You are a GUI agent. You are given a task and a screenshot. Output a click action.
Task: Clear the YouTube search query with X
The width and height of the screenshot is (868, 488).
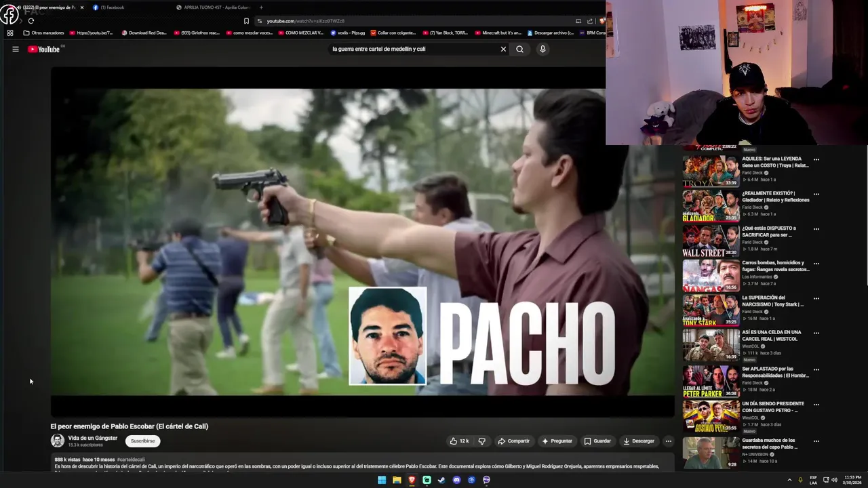click(503, 49)
